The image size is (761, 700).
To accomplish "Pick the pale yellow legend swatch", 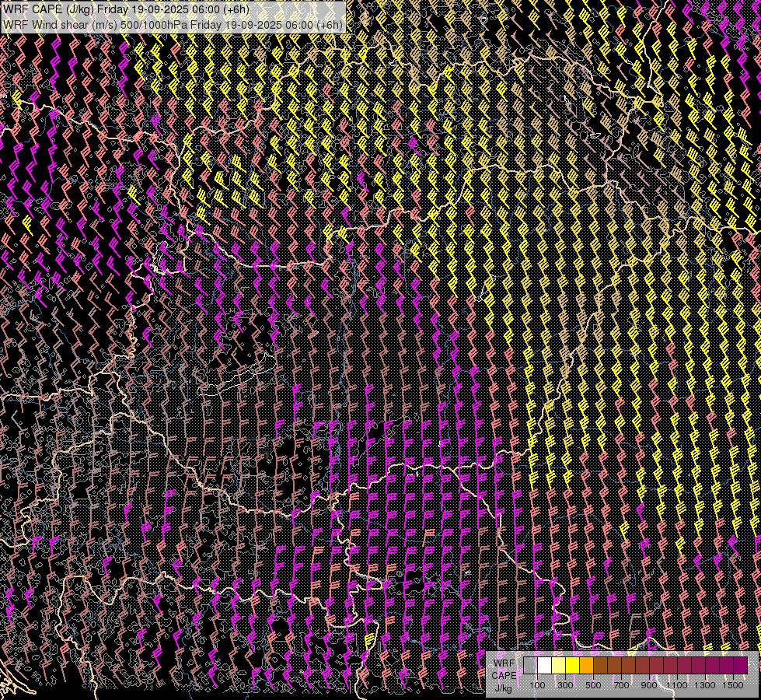I will click(x=558, y=665).
